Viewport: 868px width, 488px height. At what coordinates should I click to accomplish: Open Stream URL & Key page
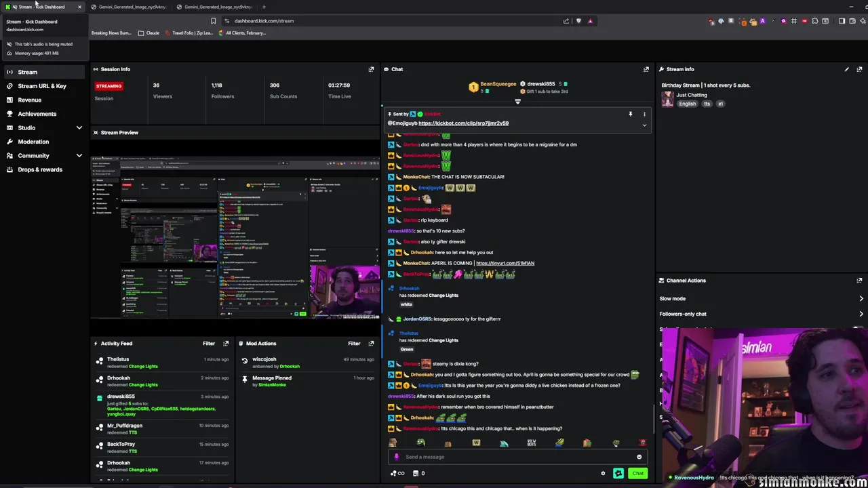pyautogui.click(x=41, y=86)
